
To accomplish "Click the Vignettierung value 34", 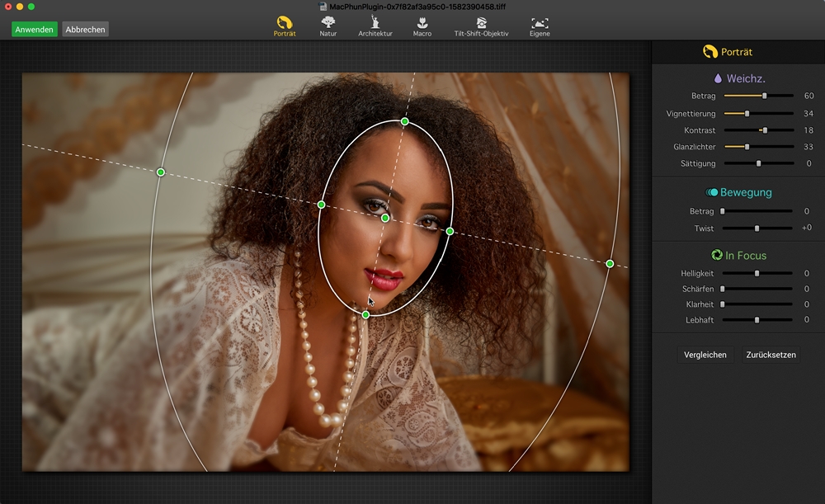I will point(808,113).
